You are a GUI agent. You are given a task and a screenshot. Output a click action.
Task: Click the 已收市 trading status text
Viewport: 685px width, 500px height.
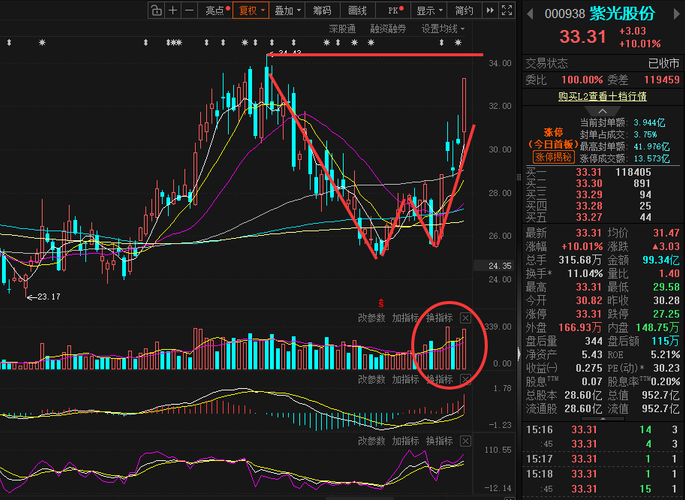[x=664, y=64]
